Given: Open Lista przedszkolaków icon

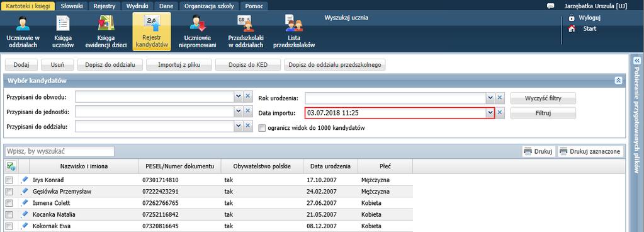Looking at the screenshot, I should tap(293, 32).
